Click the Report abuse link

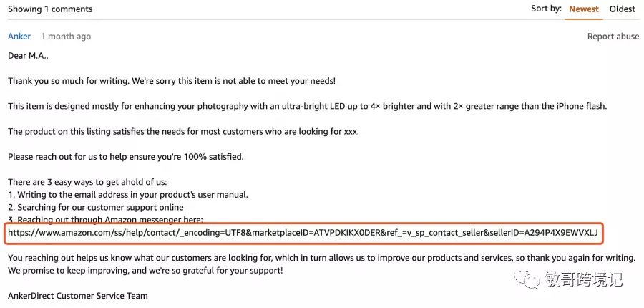coord(613,37)
